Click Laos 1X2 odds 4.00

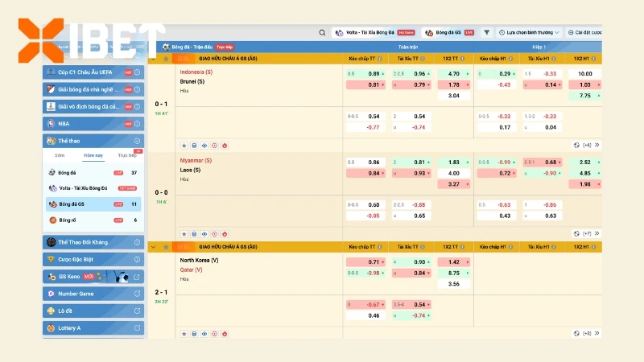click(454, 173)
